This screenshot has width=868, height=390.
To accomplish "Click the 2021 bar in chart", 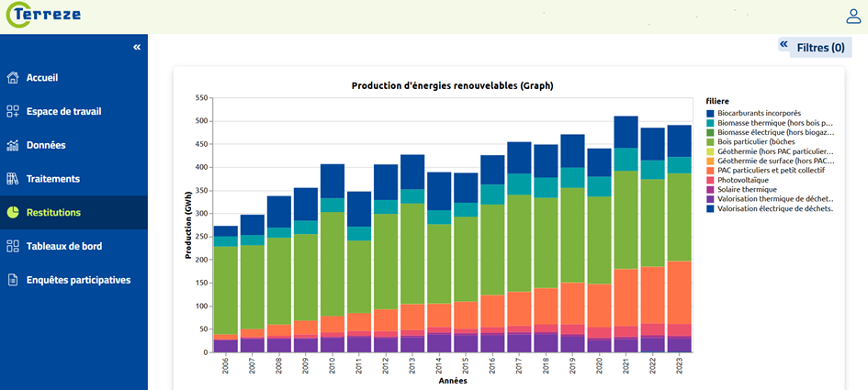I will coord(626,239).
